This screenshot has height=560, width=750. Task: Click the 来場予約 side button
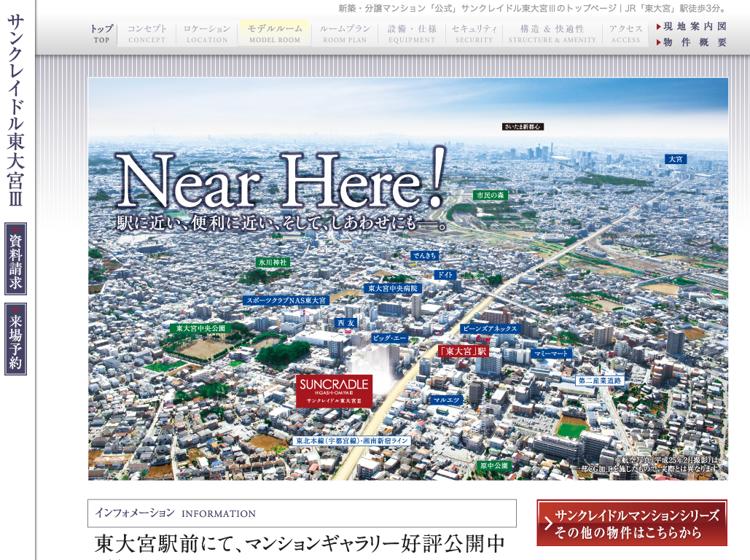point(15,339)
